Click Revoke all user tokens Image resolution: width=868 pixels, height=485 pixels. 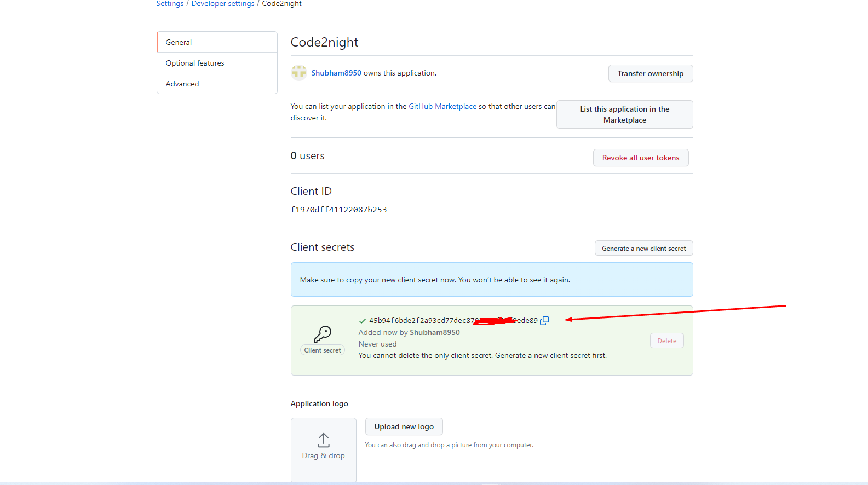[x=641, y=158]
